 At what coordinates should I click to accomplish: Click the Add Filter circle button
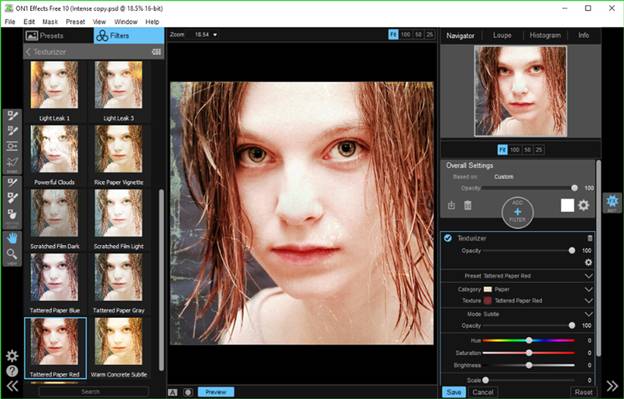(517, 212)
